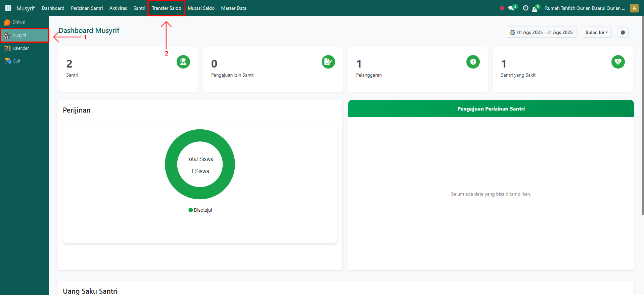Open the date range 01 Ags 2025 picker

541,32
